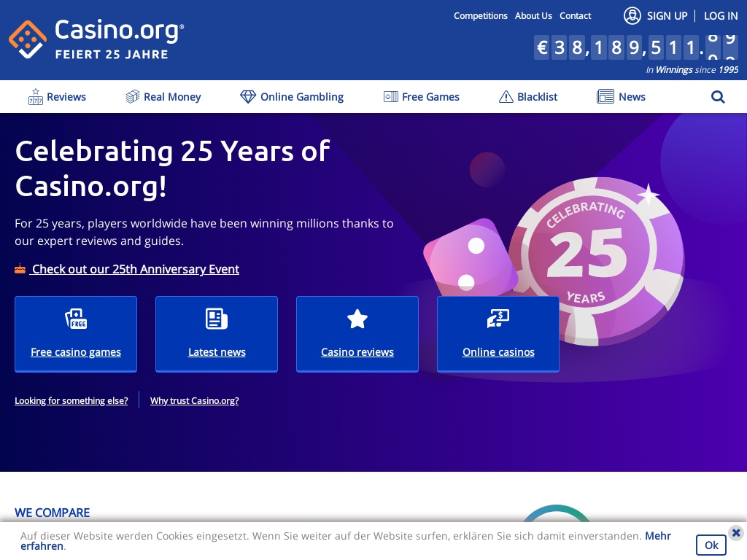Click the Casino.org wordmark text

point(119,30)
